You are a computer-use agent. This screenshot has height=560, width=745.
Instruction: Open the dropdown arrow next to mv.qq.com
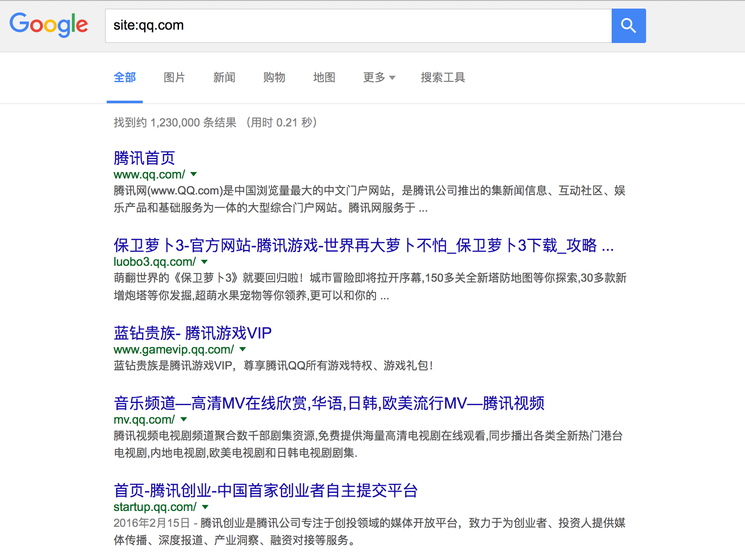[184, 420]
